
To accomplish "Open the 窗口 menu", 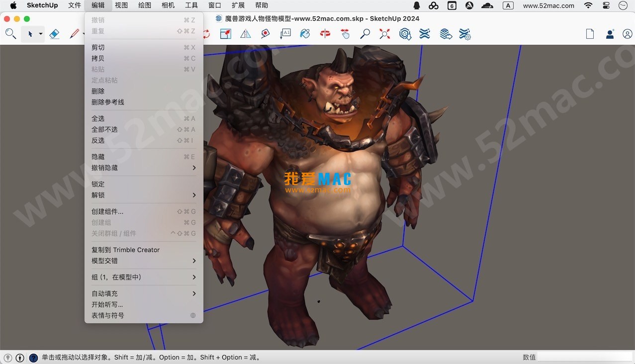I will coord(215,5).
